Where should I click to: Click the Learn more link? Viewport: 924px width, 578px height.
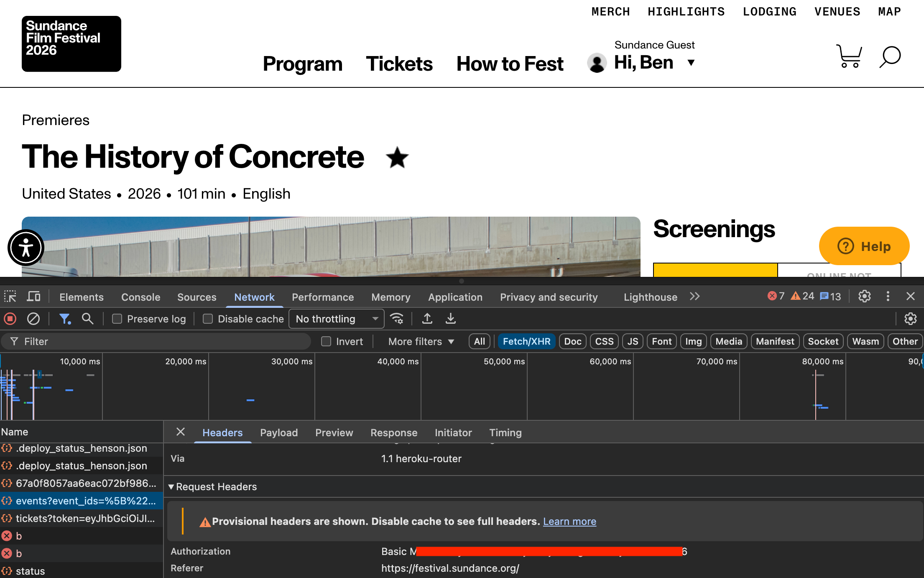569,521
